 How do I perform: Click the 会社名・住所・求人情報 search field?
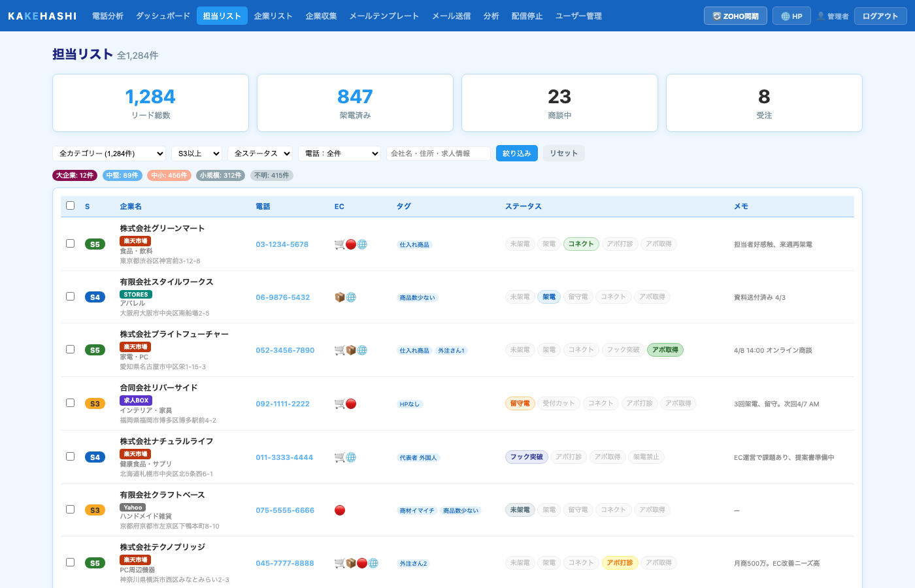click(438, 153)
